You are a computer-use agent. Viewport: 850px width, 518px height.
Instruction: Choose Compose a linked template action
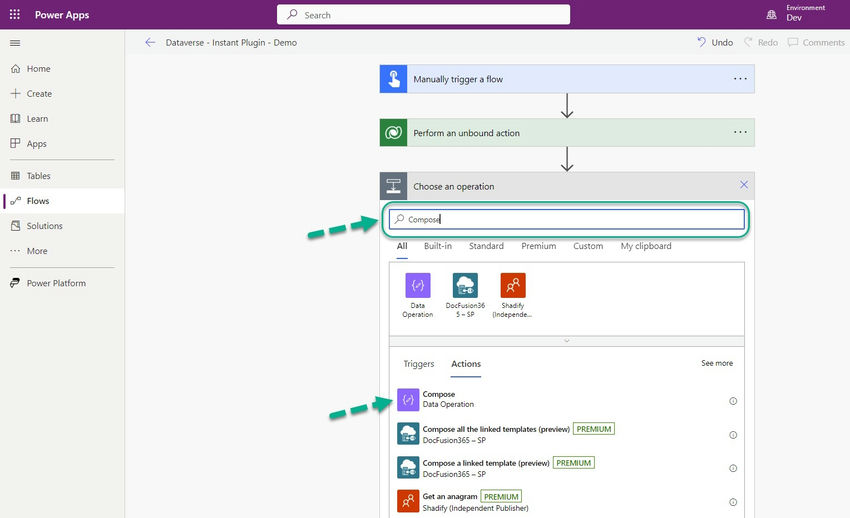point(566,468)
